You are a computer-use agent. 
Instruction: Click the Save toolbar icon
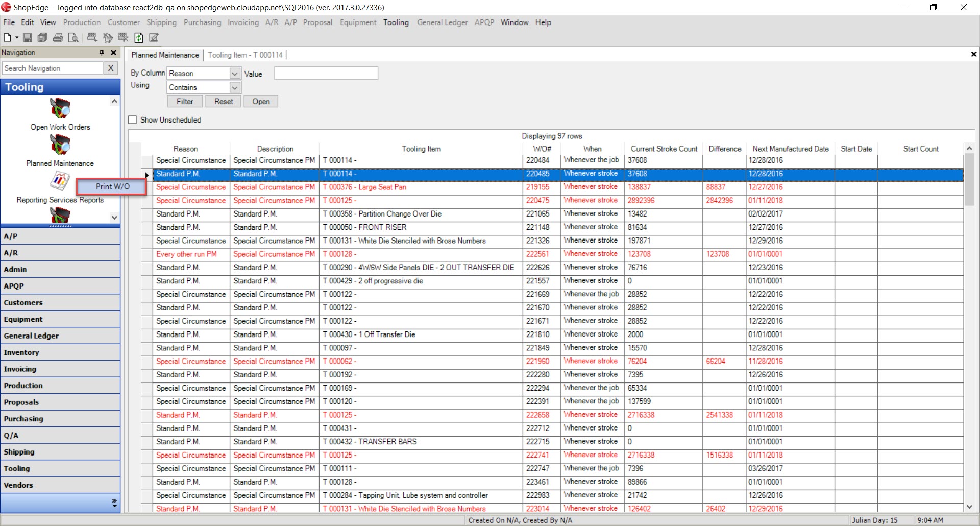(28, 38)
